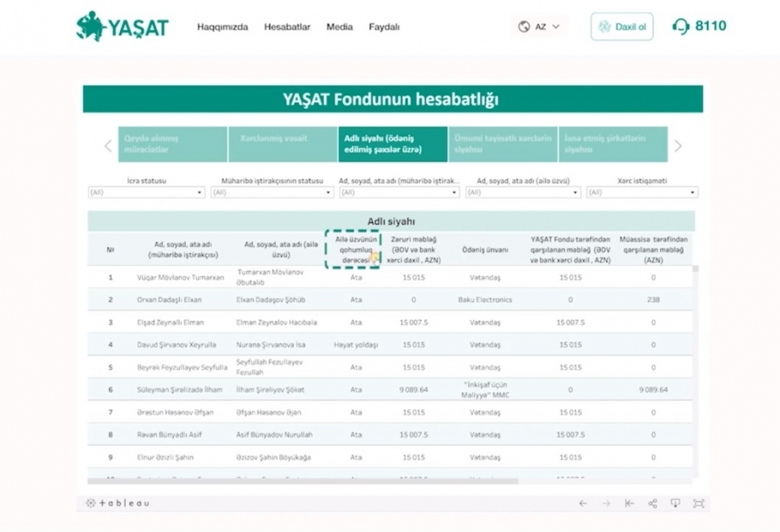Open the Haqqımızda menu
Screen dimensions: 780x532
(222, 27)
